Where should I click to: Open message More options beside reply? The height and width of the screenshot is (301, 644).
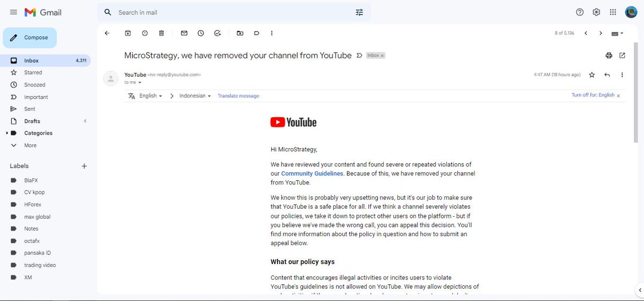pyautogui.click(x=622, y=75)
